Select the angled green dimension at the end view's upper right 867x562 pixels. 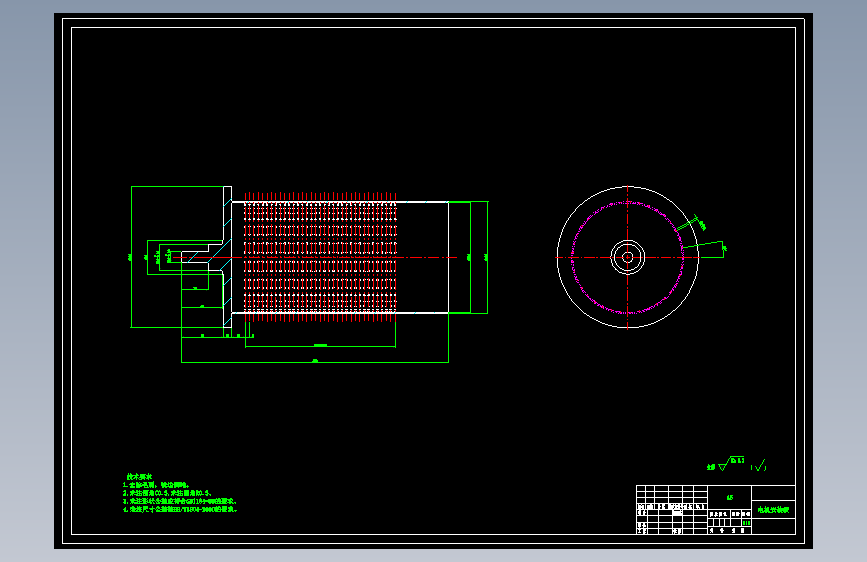pos(692,223)
